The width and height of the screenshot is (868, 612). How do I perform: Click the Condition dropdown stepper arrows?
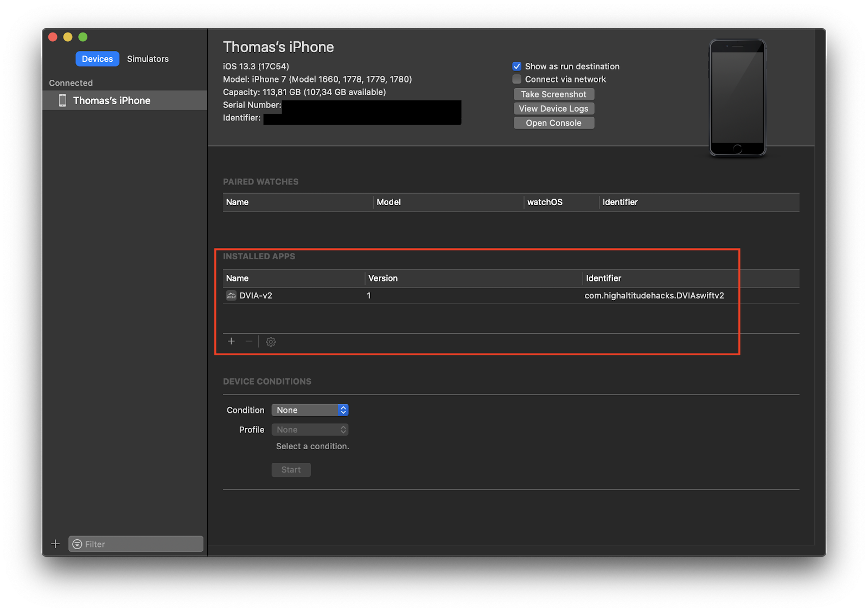[343, 410]
